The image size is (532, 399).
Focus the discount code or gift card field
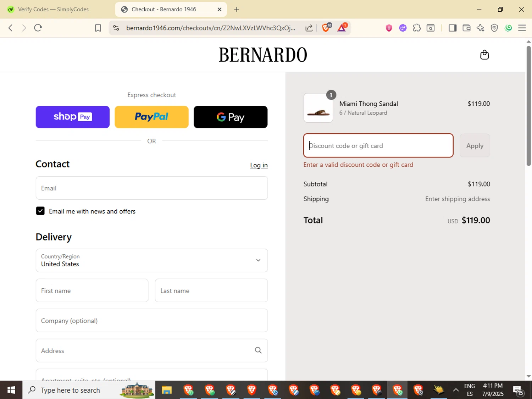tap(378, 145)
